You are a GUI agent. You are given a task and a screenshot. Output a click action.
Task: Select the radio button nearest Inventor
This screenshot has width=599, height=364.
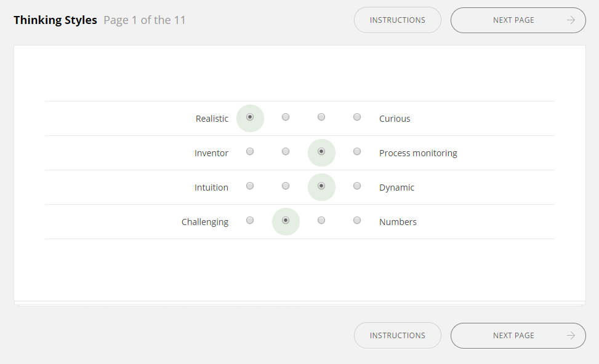coord(250,152)
